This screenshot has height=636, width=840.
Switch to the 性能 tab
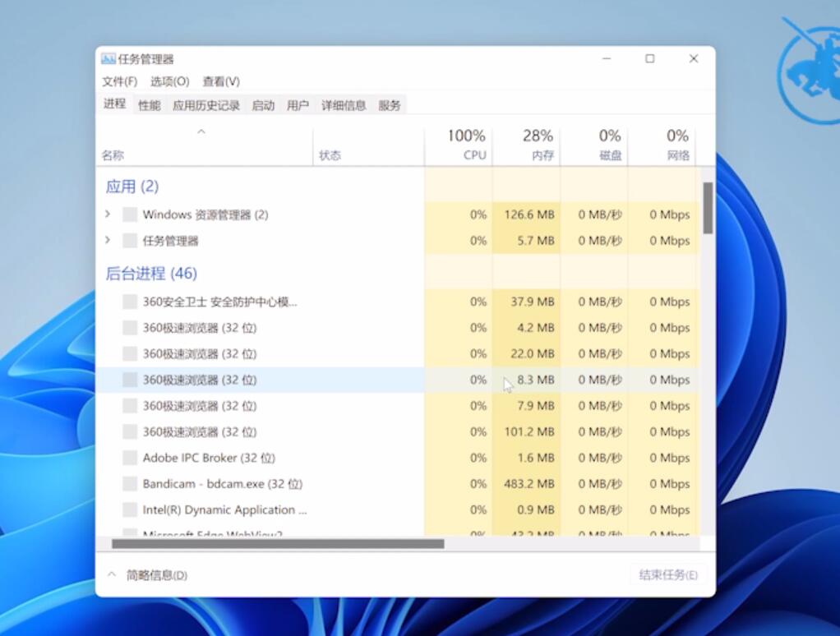150,105
